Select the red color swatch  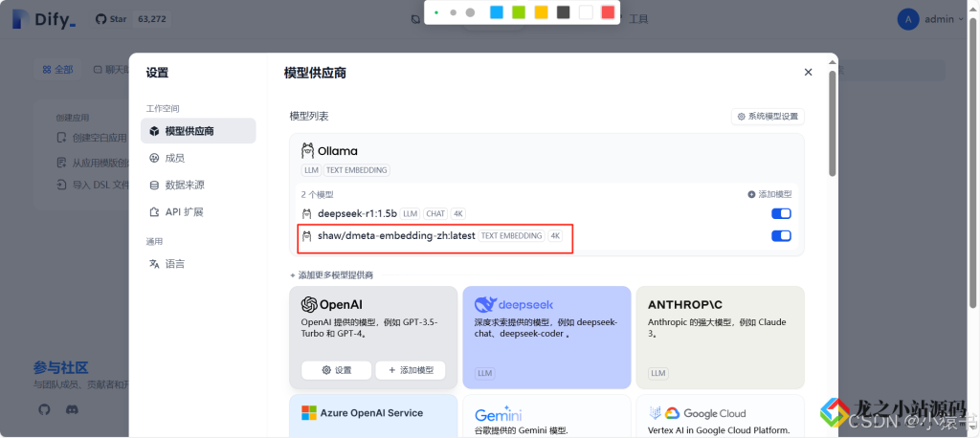tap(608, 11)
